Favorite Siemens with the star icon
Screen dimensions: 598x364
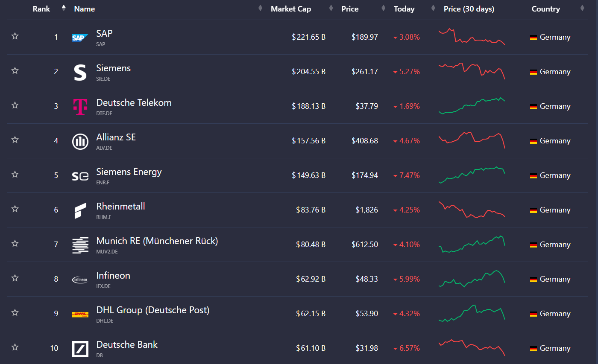[15, 70]
